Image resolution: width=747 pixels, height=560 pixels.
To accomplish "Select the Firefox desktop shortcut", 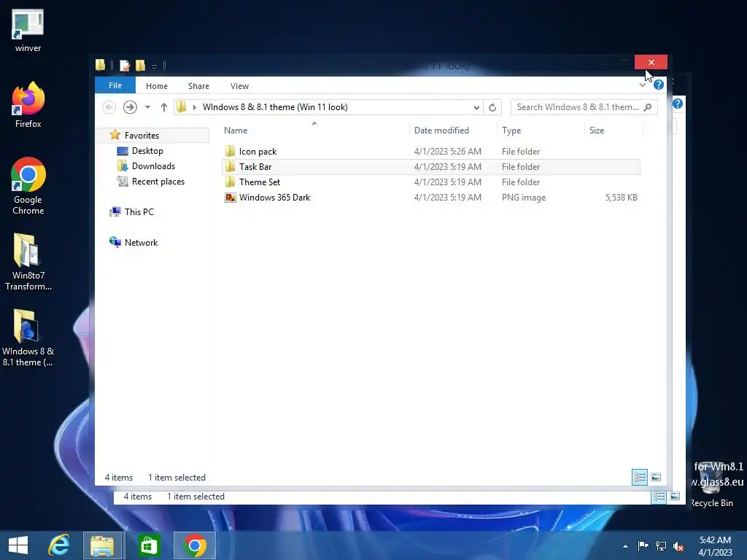I will pyautogui.click(x=28, y=105).
